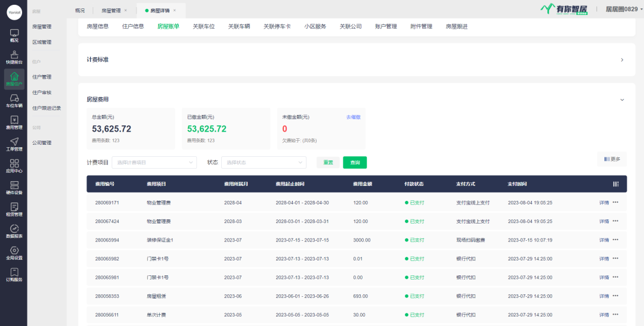644x326 pixels.
Task: Open 工单管理 sidebar icon
Action: pos(14,144)
